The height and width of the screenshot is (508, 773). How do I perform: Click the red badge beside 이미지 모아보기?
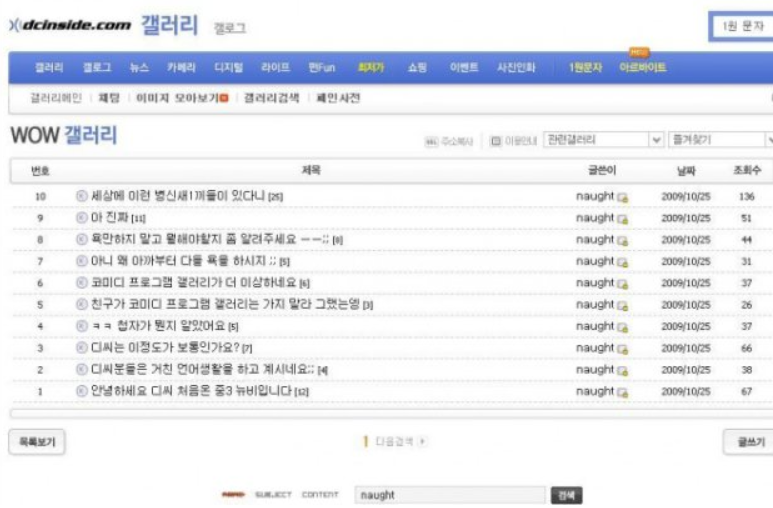[224, 98]
